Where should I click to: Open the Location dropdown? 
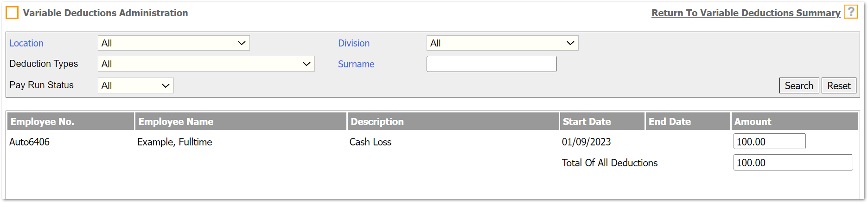(x=173, y=43)
